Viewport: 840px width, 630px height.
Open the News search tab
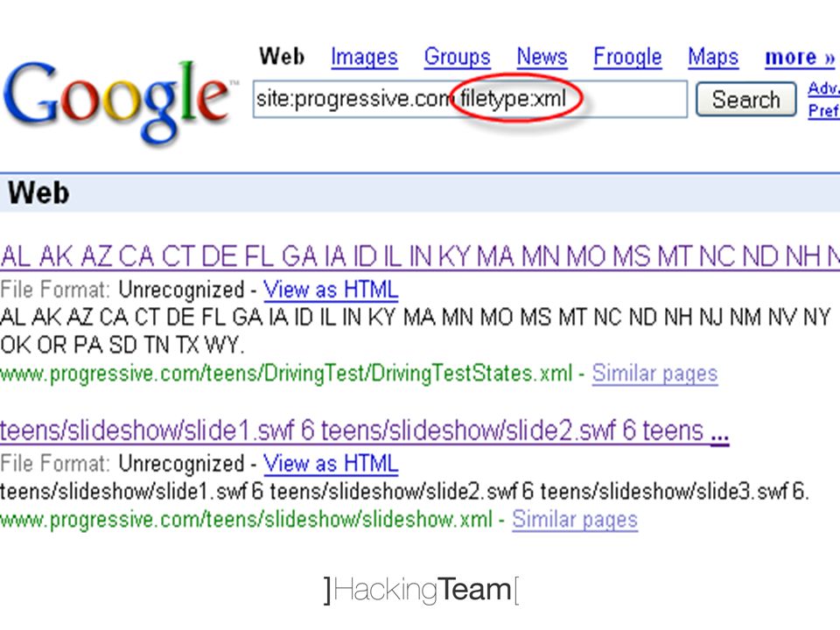542,57
